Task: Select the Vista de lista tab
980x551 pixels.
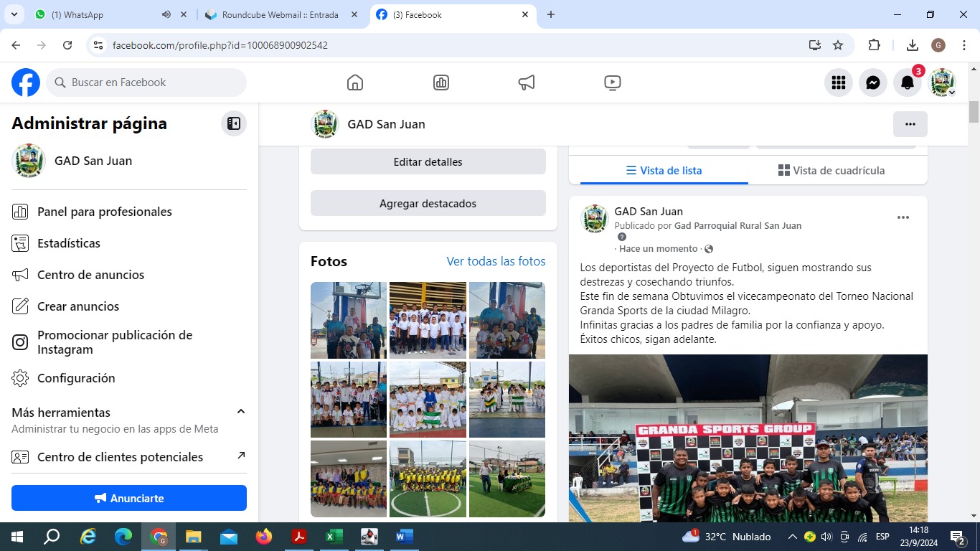Action: [x=664, y=171]
